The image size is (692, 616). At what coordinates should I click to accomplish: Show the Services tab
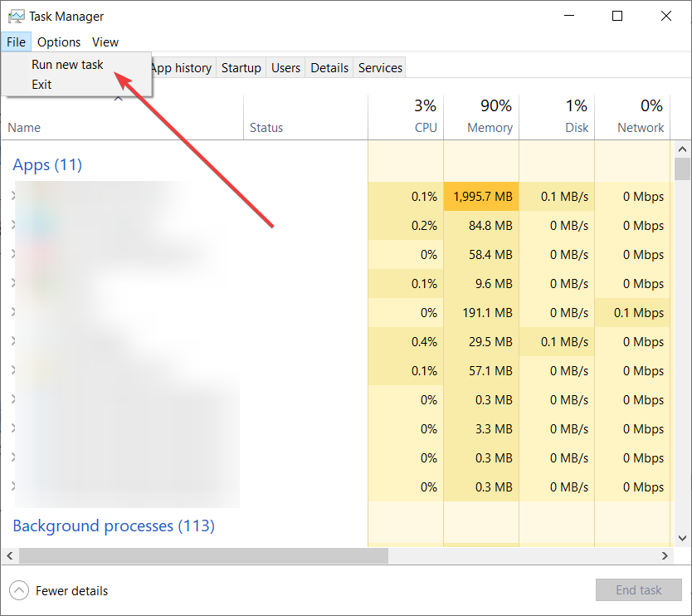(x=380, y=67)
